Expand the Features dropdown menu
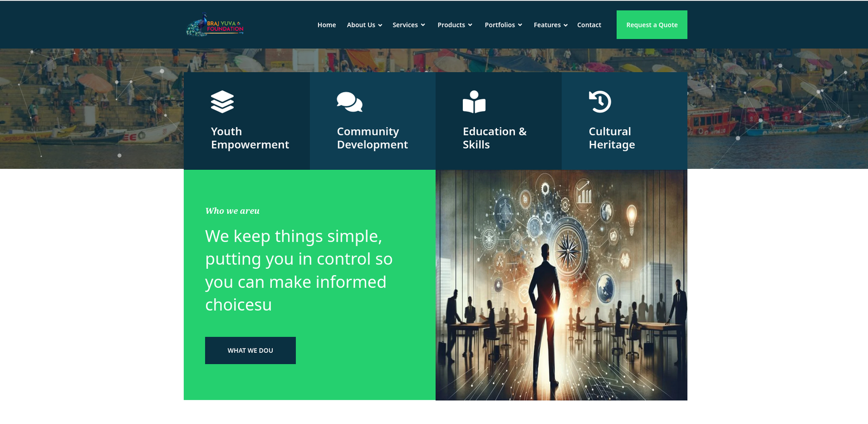The image size is (868, 424). 551,25
